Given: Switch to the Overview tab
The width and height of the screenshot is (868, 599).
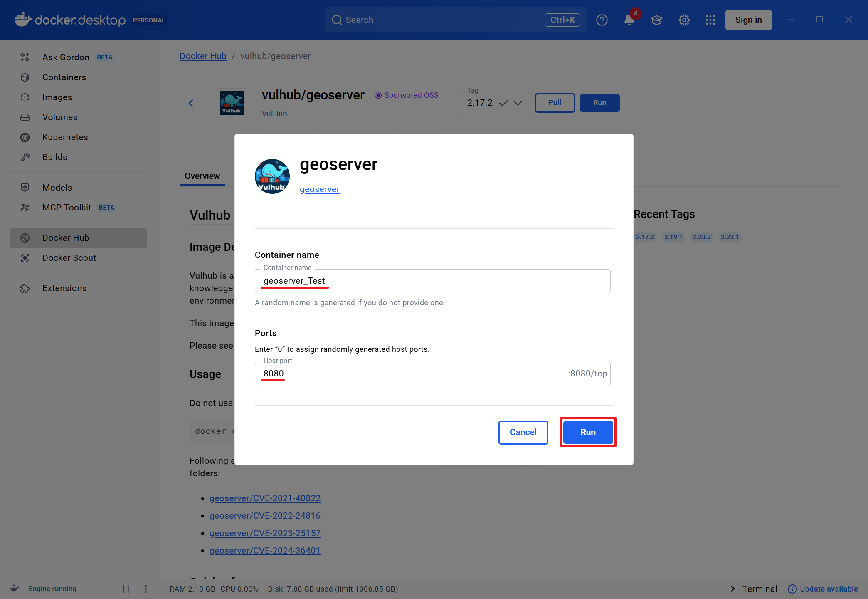Looking at the screenshot, I should coord(202,176).
